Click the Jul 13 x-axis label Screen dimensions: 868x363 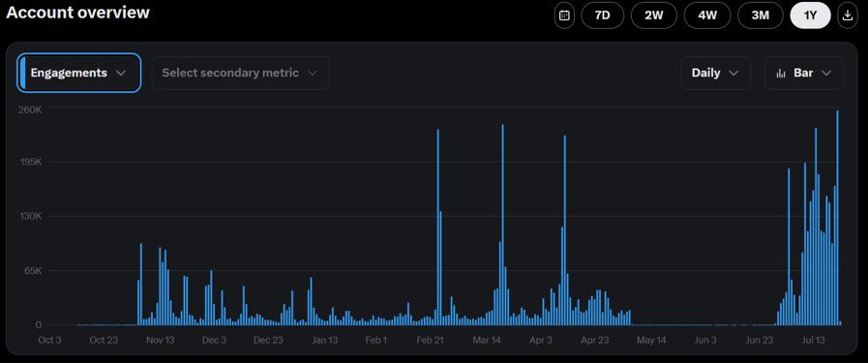814,340
